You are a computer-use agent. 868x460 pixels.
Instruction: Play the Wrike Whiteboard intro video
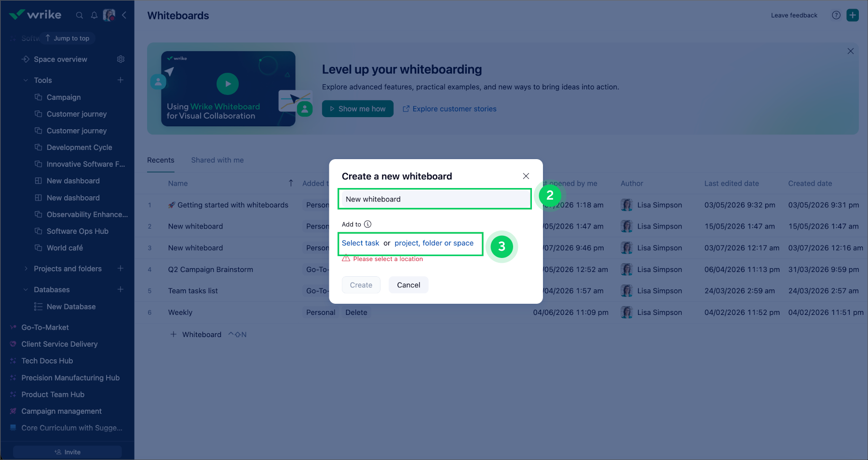pos(228,84)
